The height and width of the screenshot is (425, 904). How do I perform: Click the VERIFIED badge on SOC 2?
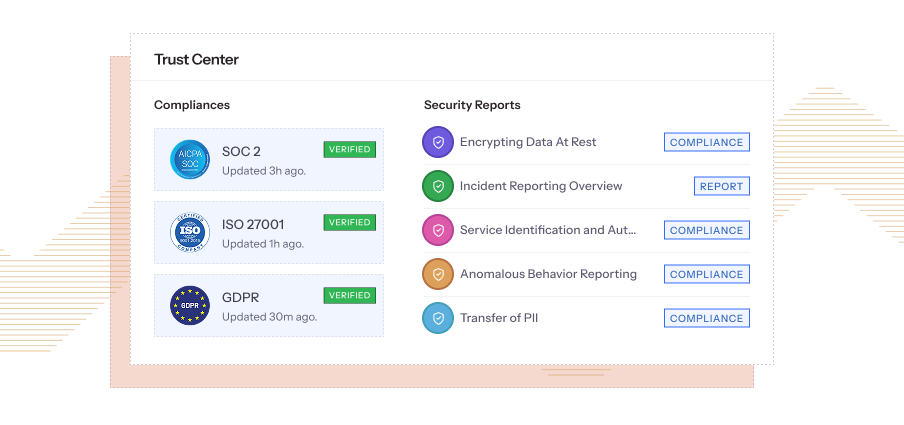pos(349,149)
